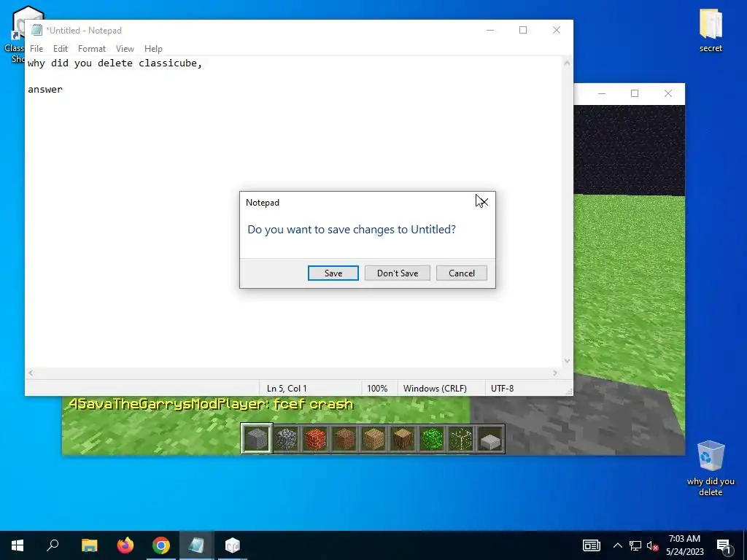The image size is (747, 560).
Task: Select the wooden planks block in the hotbar
Action: coord(373,438)
